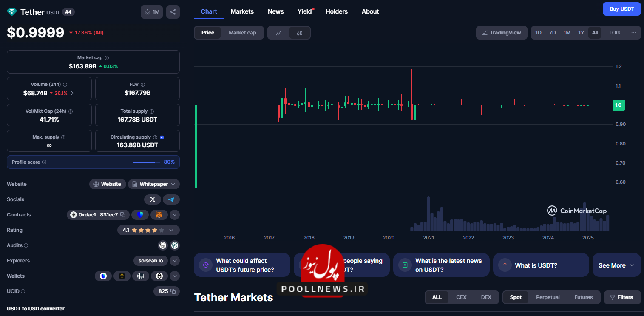
Task: Click the Buy USDT button
Action: [x=621, y=9]
